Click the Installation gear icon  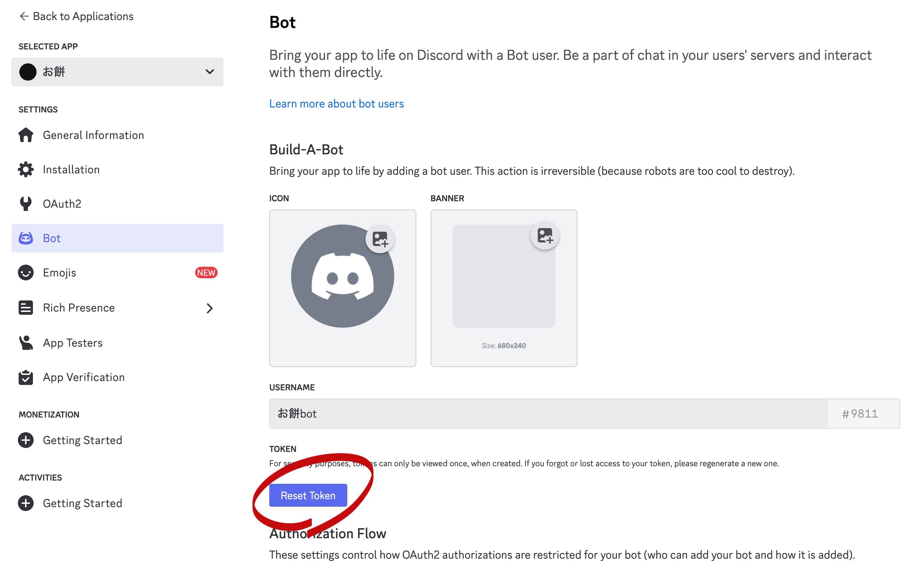[26, 169]
